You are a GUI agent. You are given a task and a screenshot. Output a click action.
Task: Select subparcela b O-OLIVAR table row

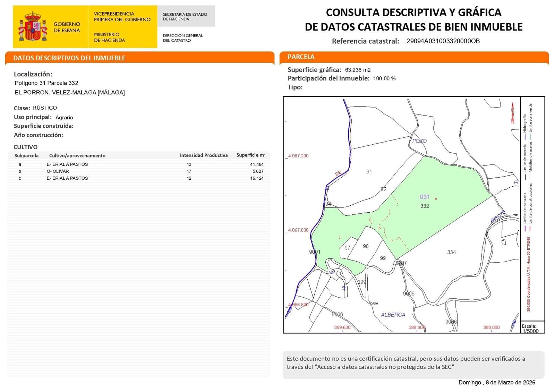[139, 171]
